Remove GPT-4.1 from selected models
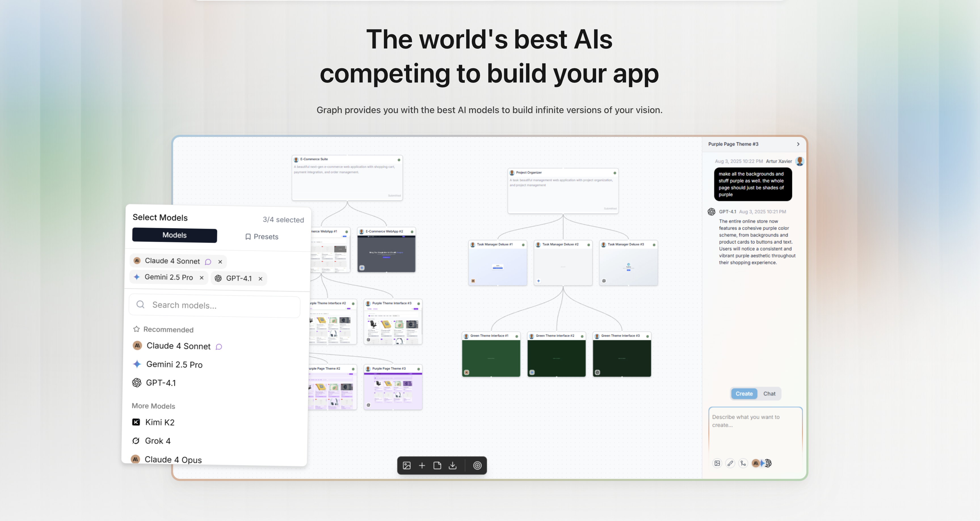Viewport: 980px width, 521px height. coord(260,279)
